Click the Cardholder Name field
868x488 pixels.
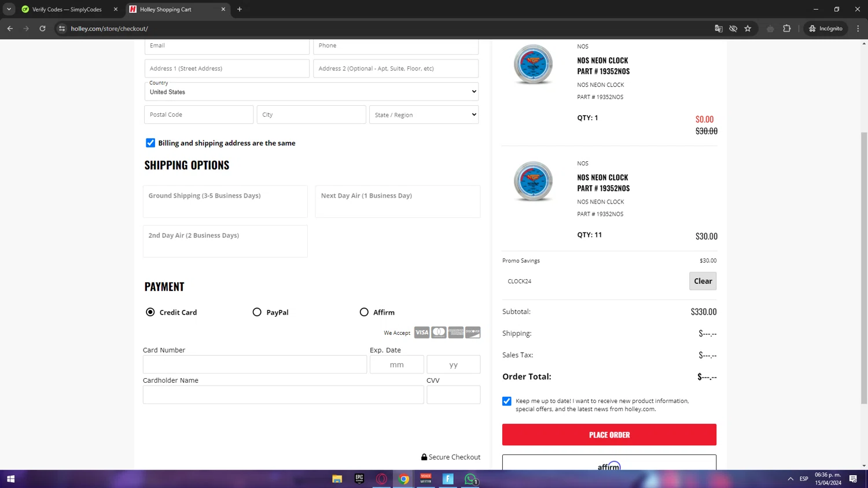[x=284, y=394]
